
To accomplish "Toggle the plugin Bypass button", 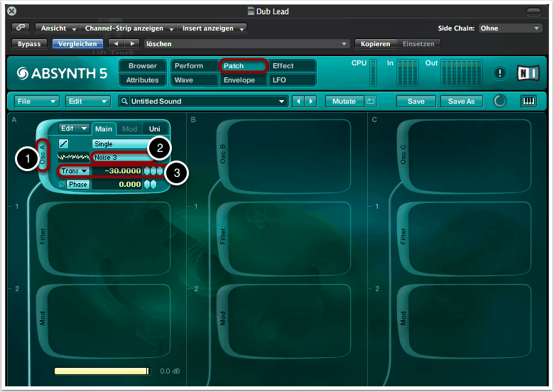I will 29,43.
